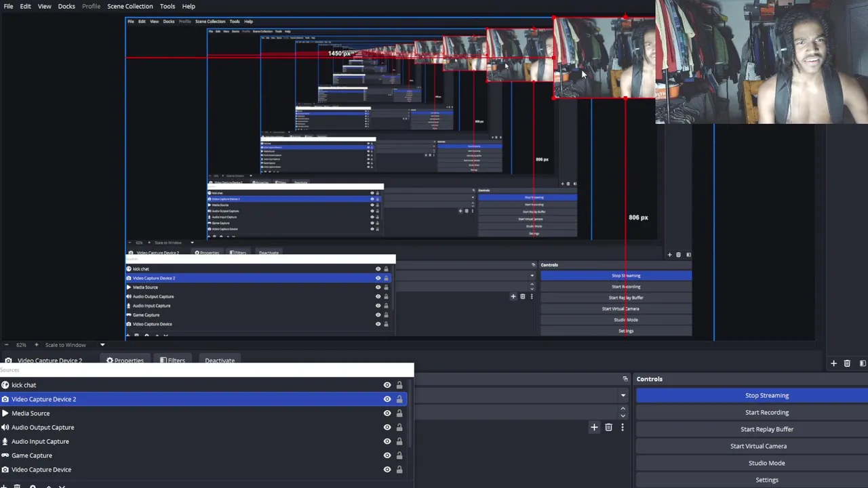Lock the Audio Input Capture source

(399, 442)
